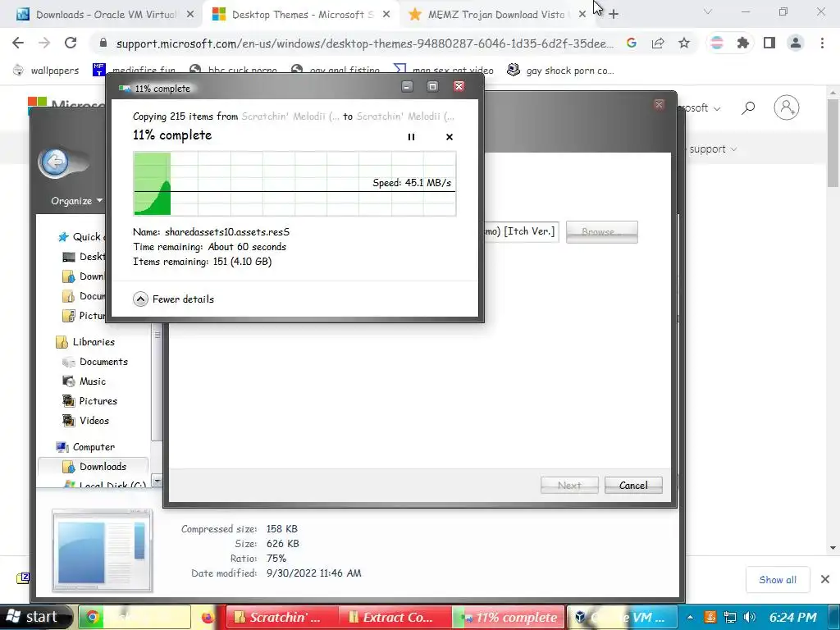Viewport: 840px width, 630px height.
Task: Open the extensions puzzle icon
Action: [x=743, y=43]
